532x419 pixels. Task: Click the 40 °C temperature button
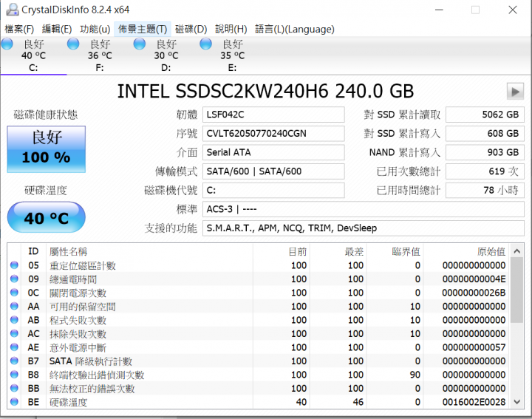point(46,217)
